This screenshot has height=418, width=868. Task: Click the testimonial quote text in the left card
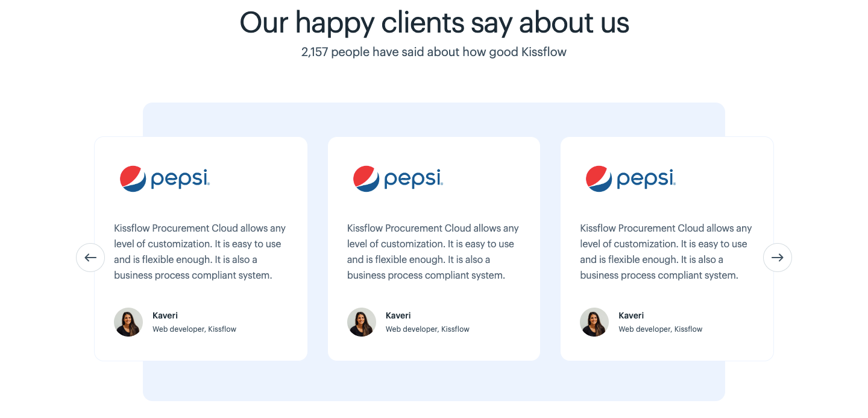[200, 252]
